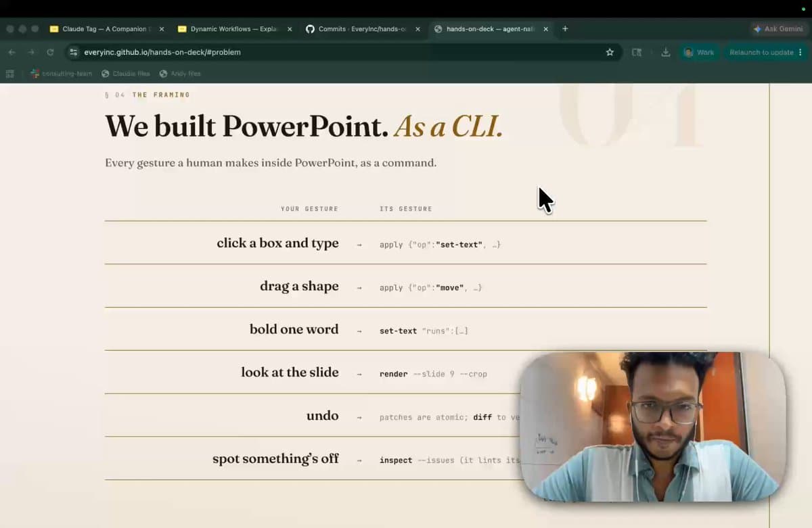The width and height of the screenshot is (812, 528).
Task: Switch to the Dynamic Workflows tab
Action: coord(233,29)
